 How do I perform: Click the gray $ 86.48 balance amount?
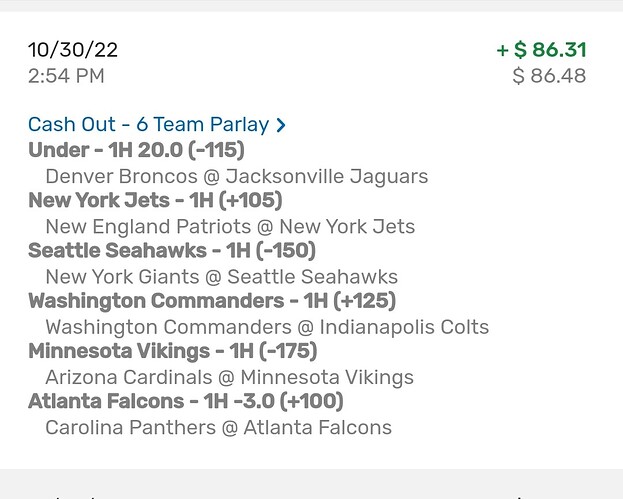coord(549,76)
